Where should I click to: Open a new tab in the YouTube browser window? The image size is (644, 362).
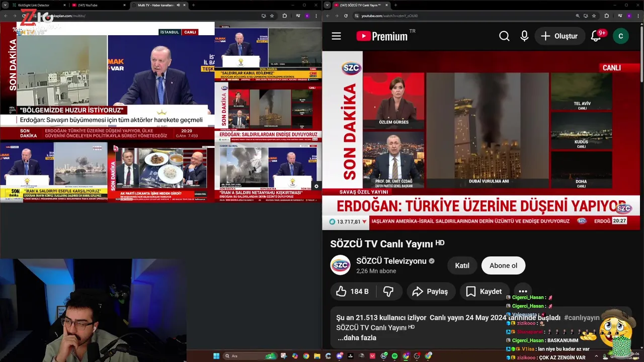(395, 5)
